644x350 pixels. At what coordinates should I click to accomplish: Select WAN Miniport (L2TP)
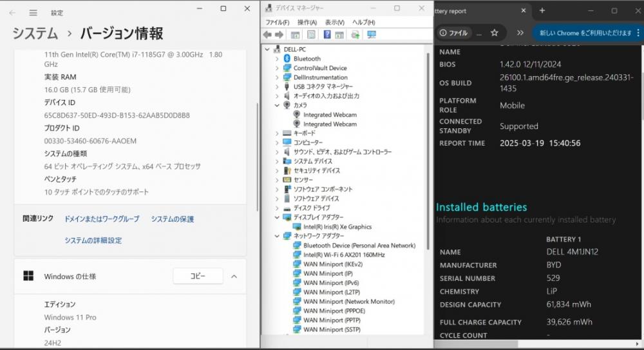(332, 292)
